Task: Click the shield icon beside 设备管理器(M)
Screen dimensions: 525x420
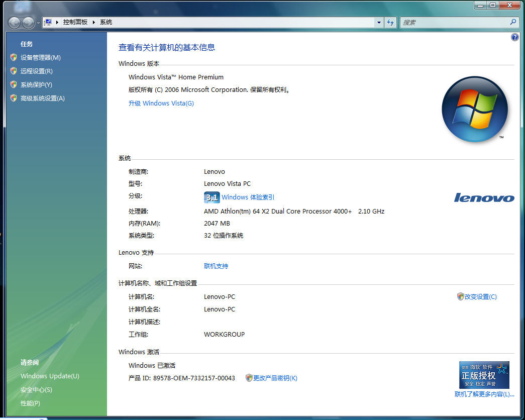Action: point(14,58)
